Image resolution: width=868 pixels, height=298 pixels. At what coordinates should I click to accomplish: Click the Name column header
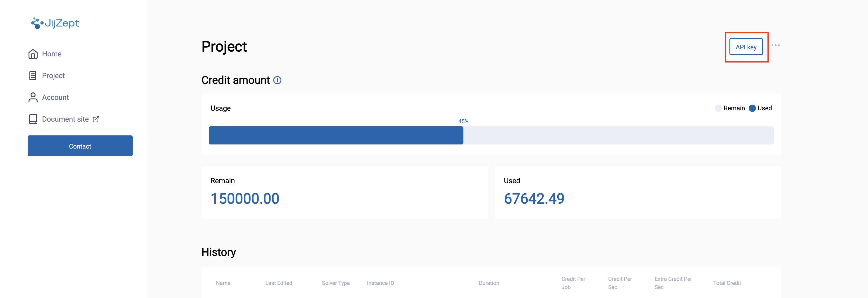coord(223,283)
